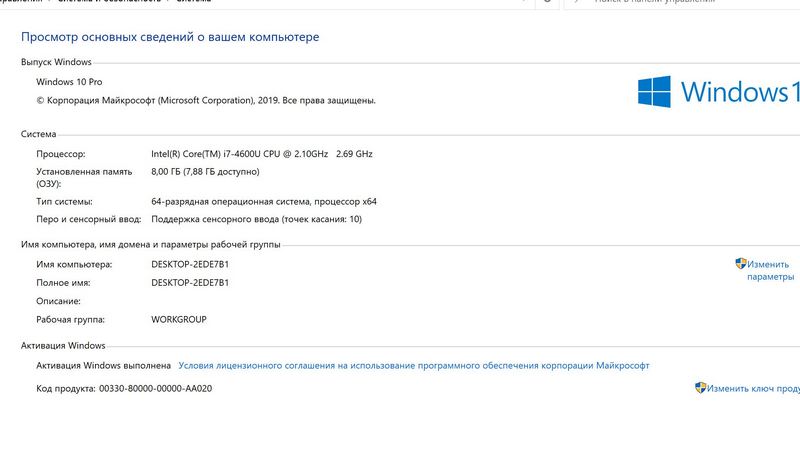Click the system type 64-разрядная value
The height and width of the screenshot is (475, 800).
(x=264, y=201)
